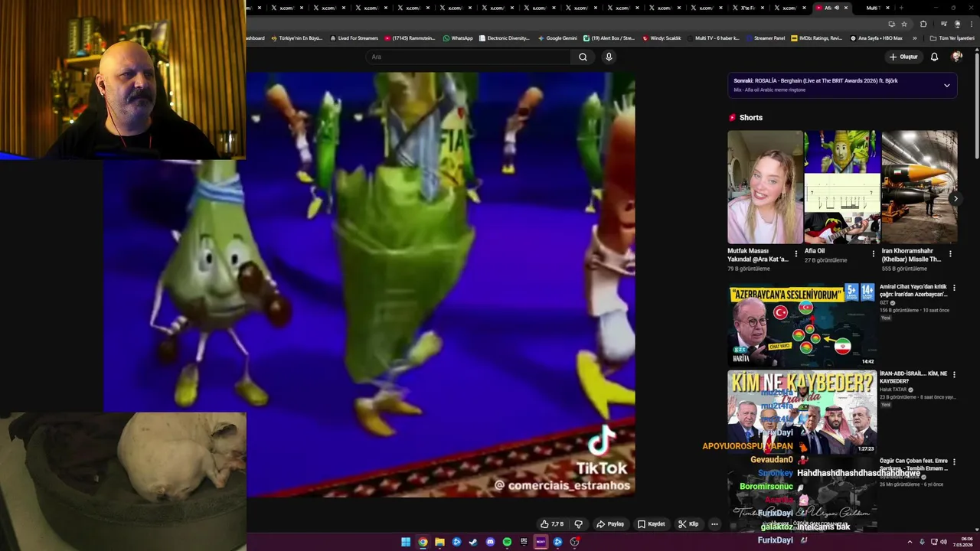Screen dimensions: 980x551
Task: Open Türkiye'nin En Büyü bookmark
Action: point(297,38)
